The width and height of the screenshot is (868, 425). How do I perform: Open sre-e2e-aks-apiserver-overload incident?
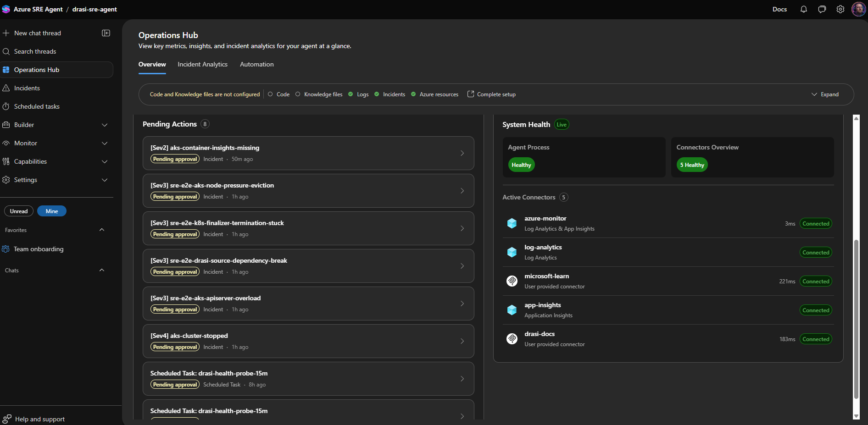(308, 304)
